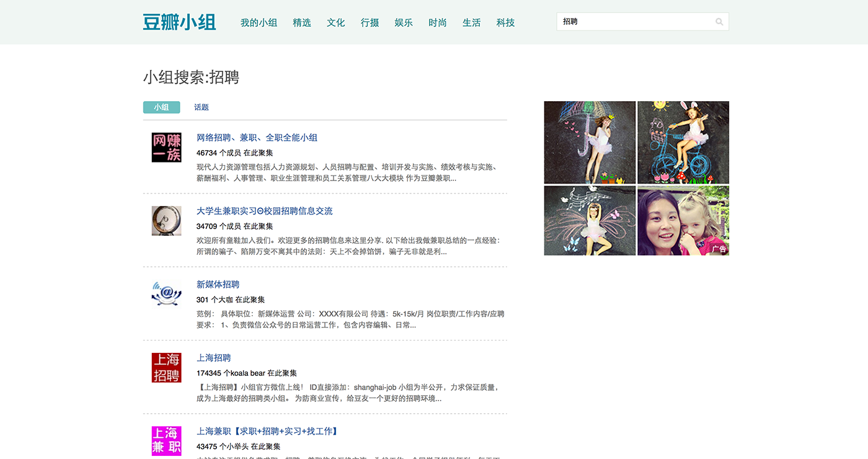868x459 pixels.
Task: Click the chalk-art advertisement image
Action: coord(637,178)
